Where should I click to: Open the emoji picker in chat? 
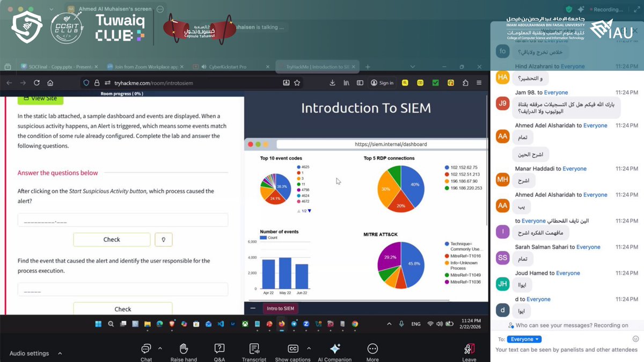[635, 339]
